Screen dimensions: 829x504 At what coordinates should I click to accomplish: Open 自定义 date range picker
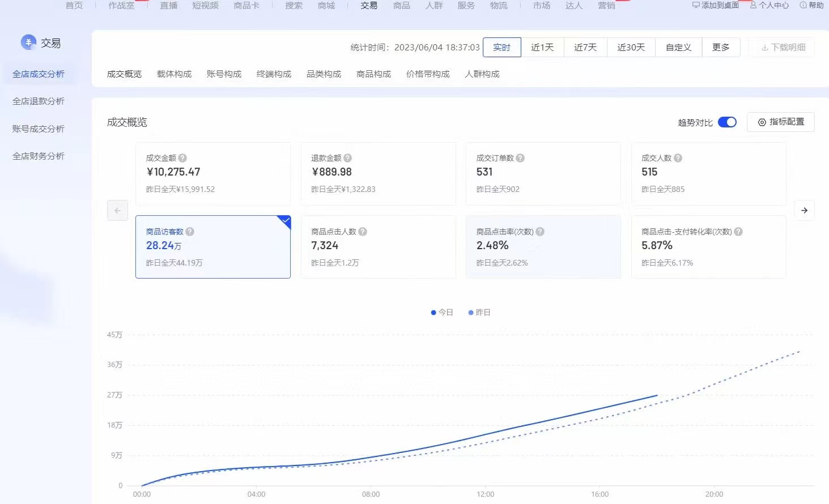pos(678,48)
